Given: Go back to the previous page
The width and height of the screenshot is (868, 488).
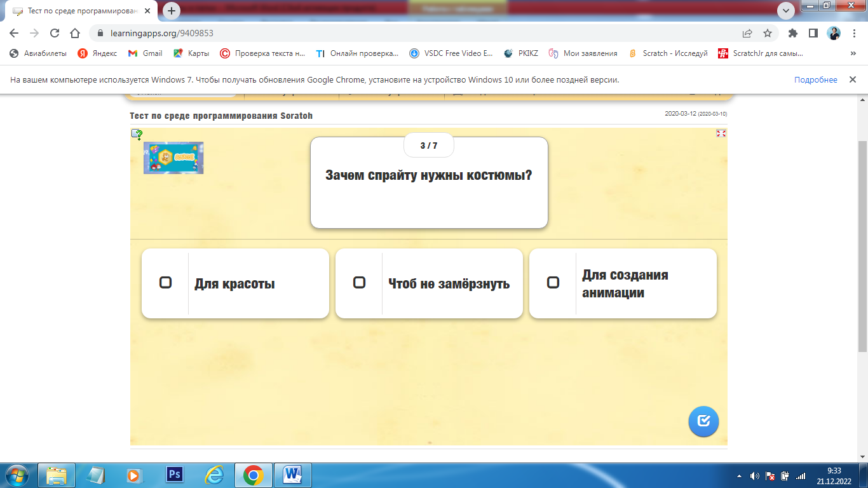Looking at the screenshot, I should (15, 33).
